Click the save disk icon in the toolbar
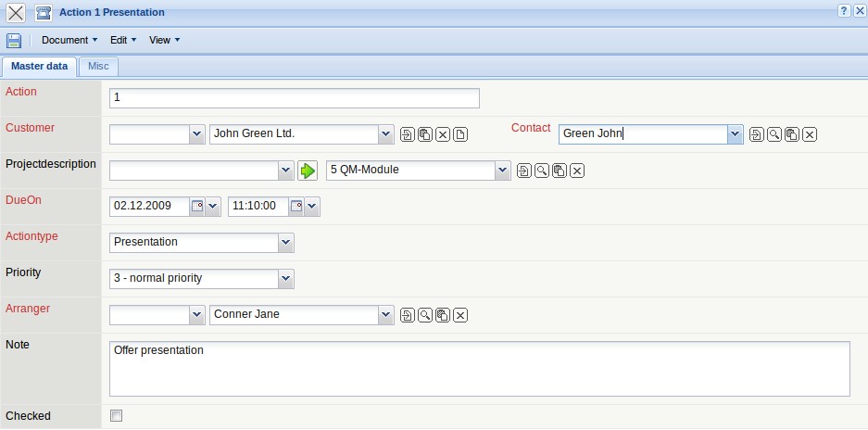Viewport: 868px width, 430px height. [14, 41]
